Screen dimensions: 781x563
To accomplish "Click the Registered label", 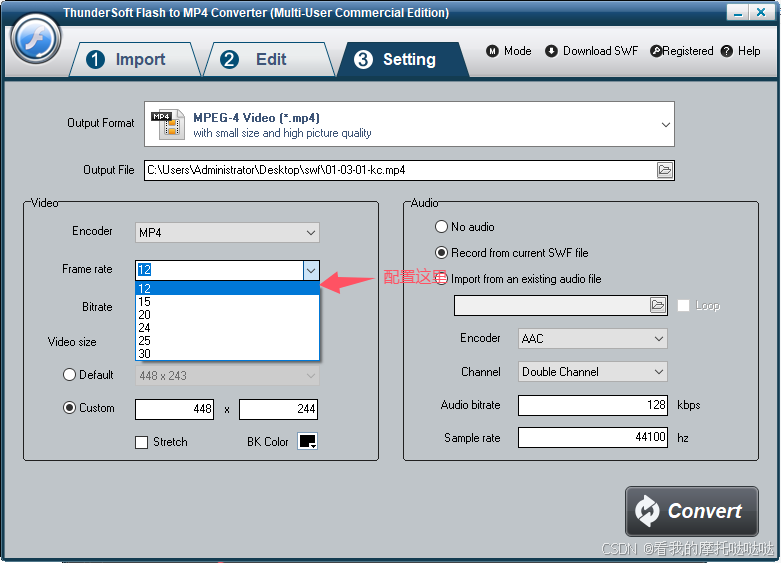I will click(x=688, y=51).
